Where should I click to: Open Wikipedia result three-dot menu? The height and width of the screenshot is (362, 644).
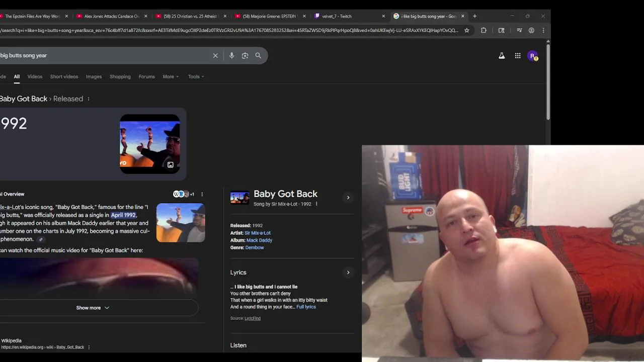[89, 347]
